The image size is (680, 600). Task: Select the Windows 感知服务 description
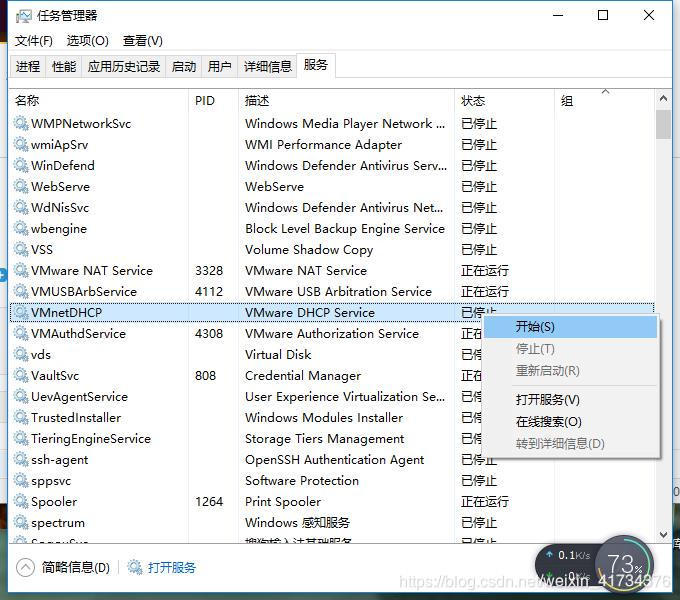click(297, 522)
